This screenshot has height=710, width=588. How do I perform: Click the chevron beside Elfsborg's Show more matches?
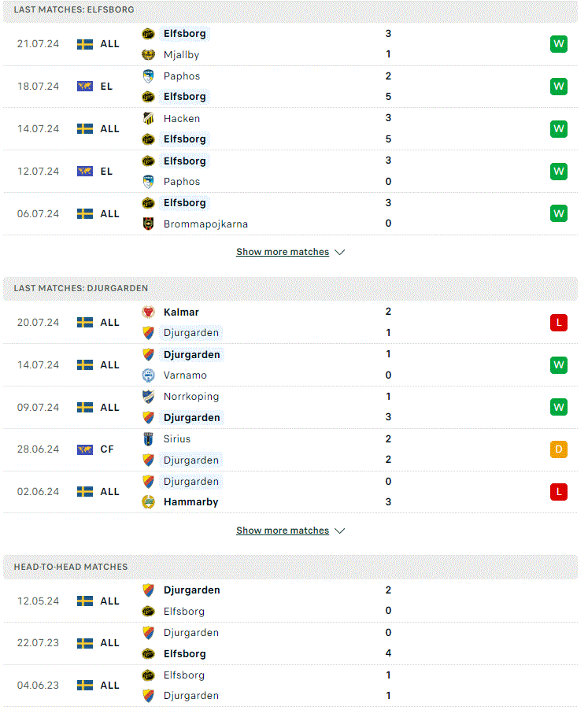click(x=339, y=252)
